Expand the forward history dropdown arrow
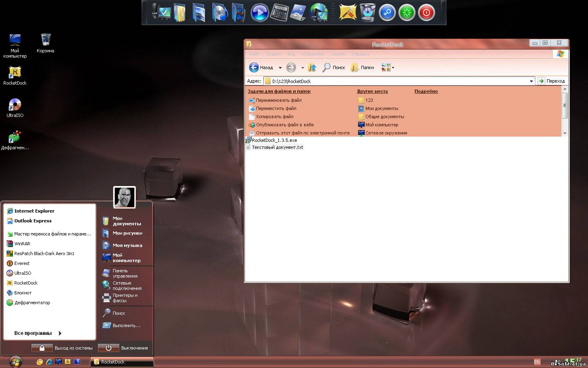588x368 pixels. [x=303, y=68]
